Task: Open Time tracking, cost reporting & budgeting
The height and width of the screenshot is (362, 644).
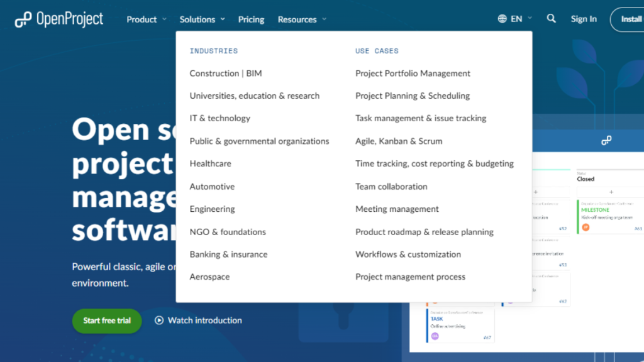Action: coord(435,164)
